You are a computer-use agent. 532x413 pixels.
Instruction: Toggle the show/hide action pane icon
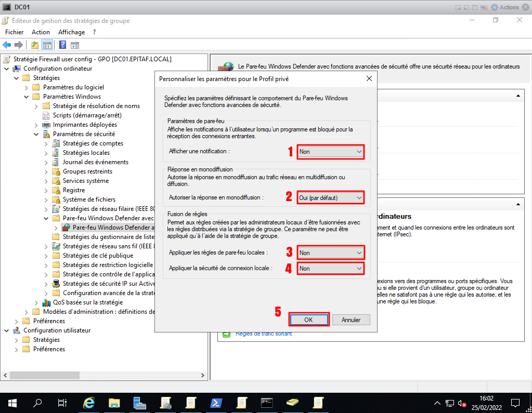click(75, 45)
